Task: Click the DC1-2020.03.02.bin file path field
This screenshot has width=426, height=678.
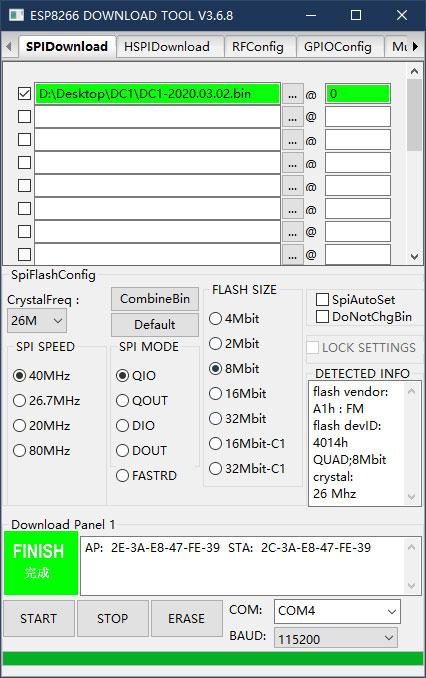Action: 157,94
